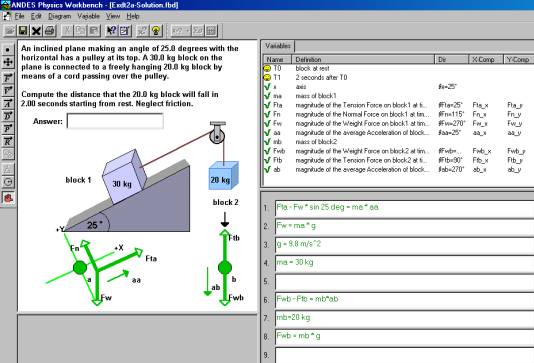Select the Fta variable row
This screenshot has width=534, height=363.
pos(398,105)
